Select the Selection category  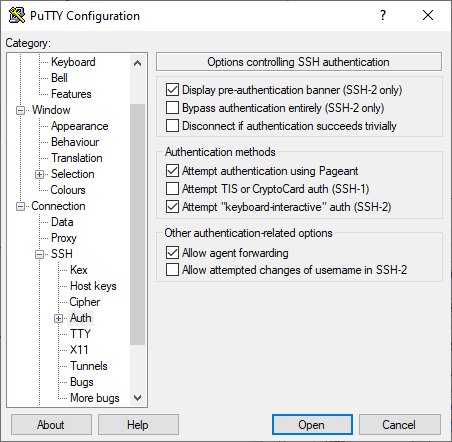tap(73, 174)
